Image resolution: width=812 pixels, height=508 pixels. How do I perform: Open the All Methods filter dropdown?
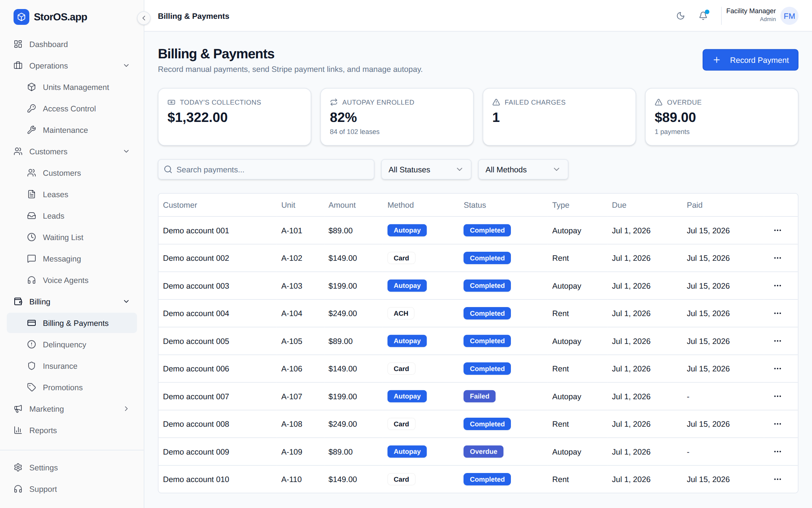[523, 170]
